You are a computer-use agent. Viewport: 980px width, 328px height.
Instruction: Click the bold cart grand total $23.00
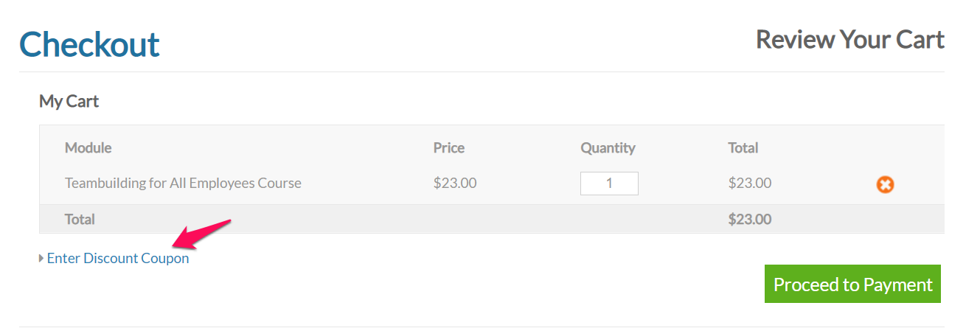click(750, 219)
